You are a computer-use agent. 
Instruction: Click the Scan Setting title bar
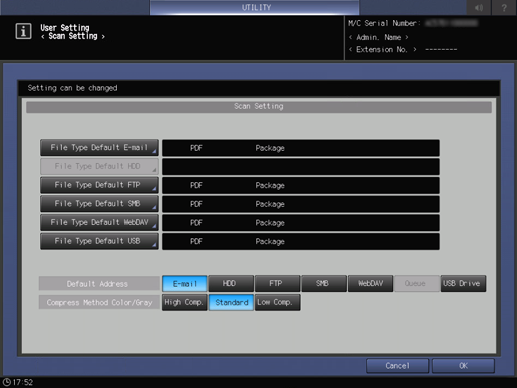259,107
